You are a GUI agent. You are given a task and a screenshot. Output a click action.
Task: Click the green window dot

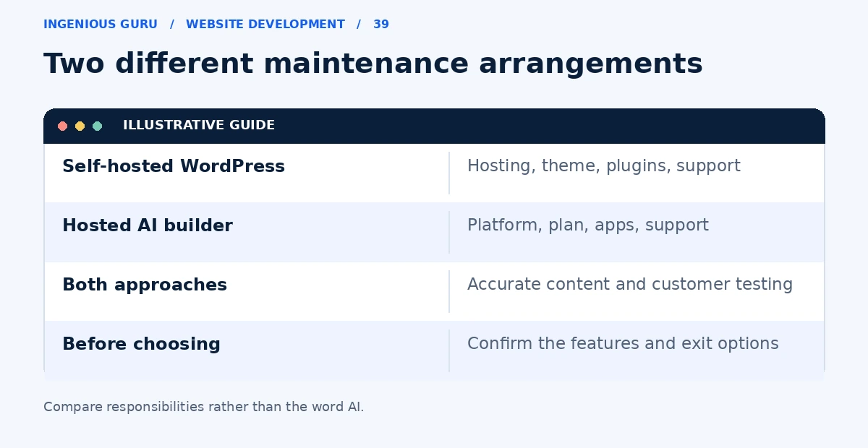tap(97, 126)
